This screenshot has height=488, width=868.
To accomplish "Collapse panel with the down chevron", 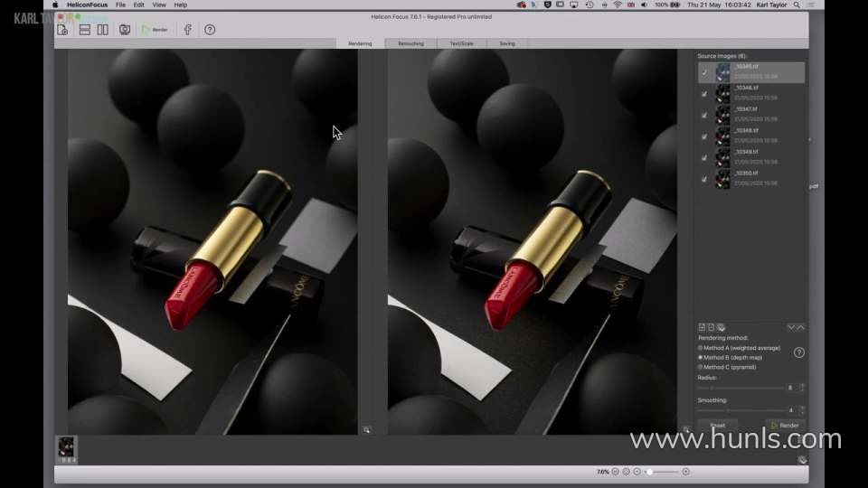I will pyautogui.click(x=791, y=327).
